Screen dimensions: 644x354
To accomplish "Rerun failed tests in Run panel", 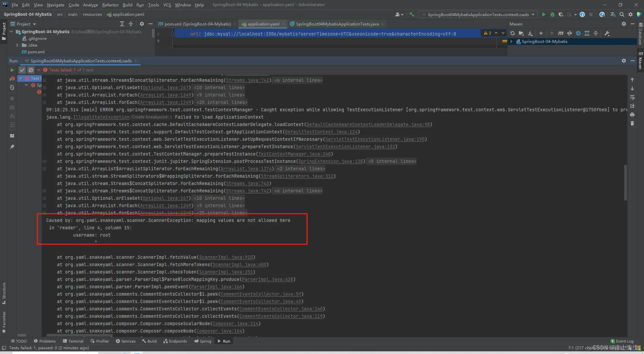I will point(12,79).
